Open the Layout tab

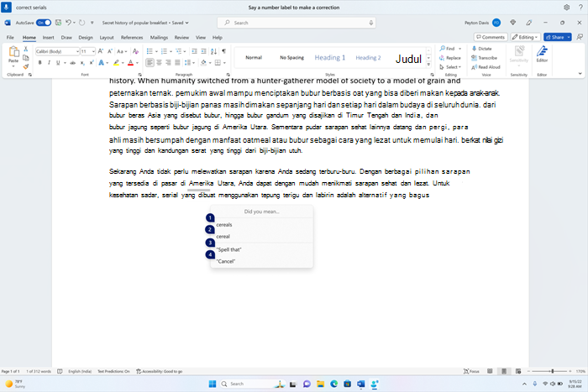point(107,38)
